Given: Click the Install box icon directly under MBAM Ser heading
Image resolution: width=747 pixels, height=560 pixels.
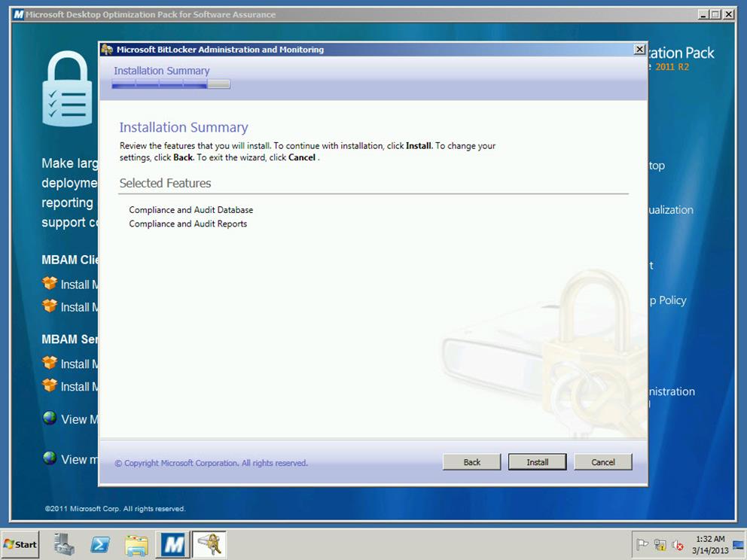Looking at the screenshot, I should click(50, 363).
